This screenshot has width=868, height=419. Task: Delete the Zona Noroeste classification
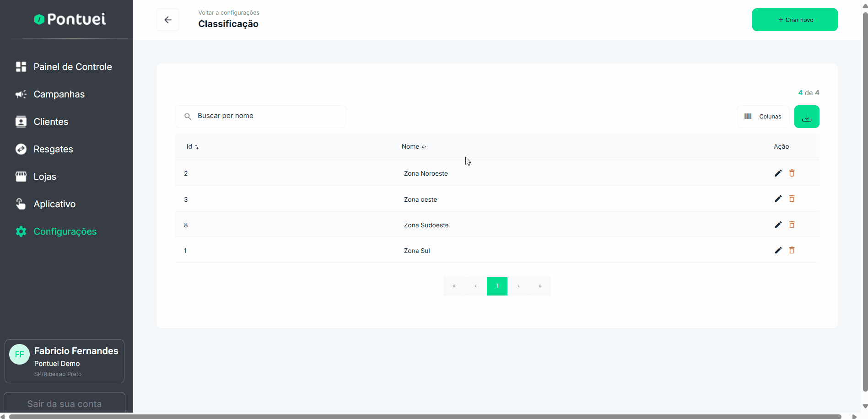pos(792,173)
